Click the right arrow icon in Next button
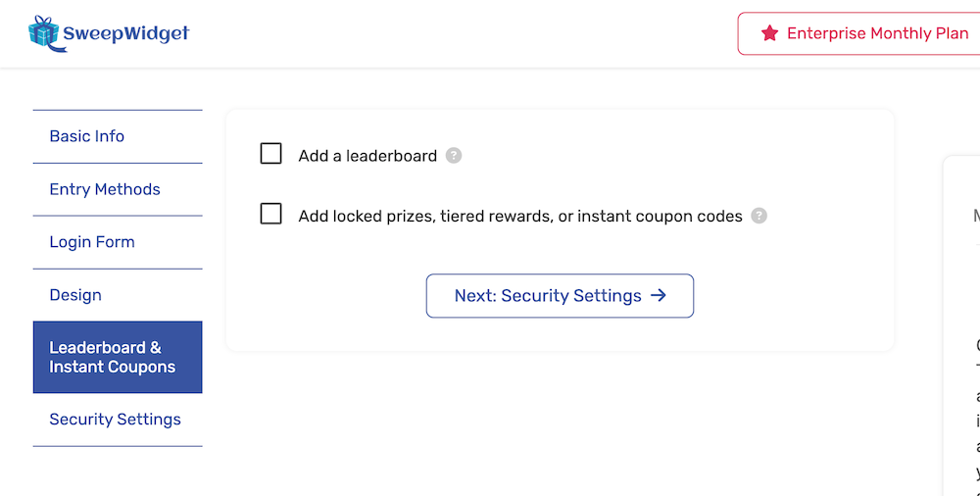 click(659, 295)
